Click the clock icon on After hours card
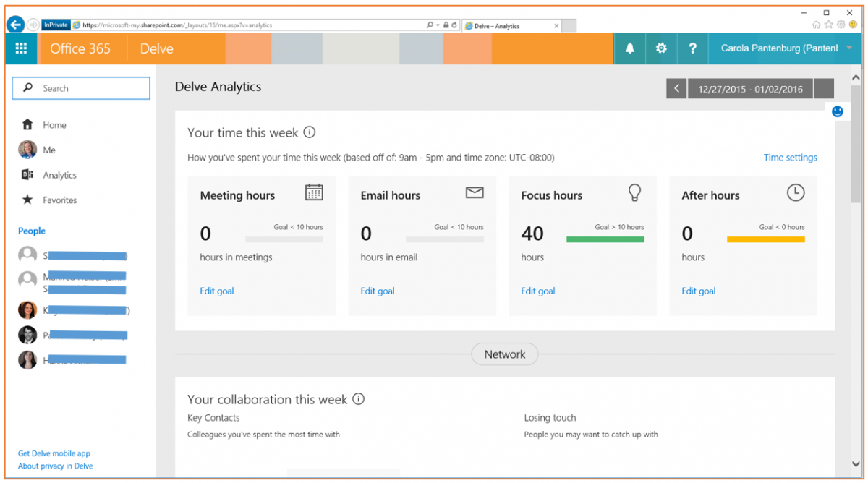The width and height of the screenshot is (868, 483). (x=796, y=192)
